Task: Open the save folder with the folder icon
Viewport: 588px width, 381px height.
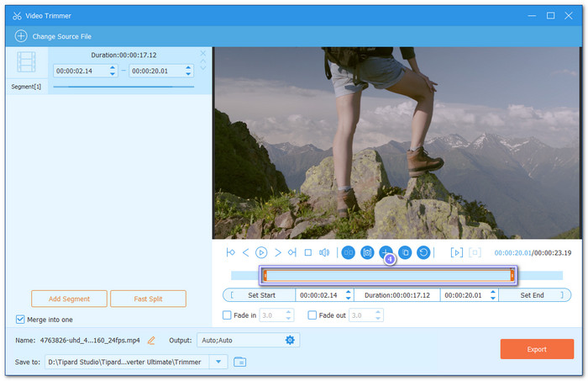Action: pos(239,362)
